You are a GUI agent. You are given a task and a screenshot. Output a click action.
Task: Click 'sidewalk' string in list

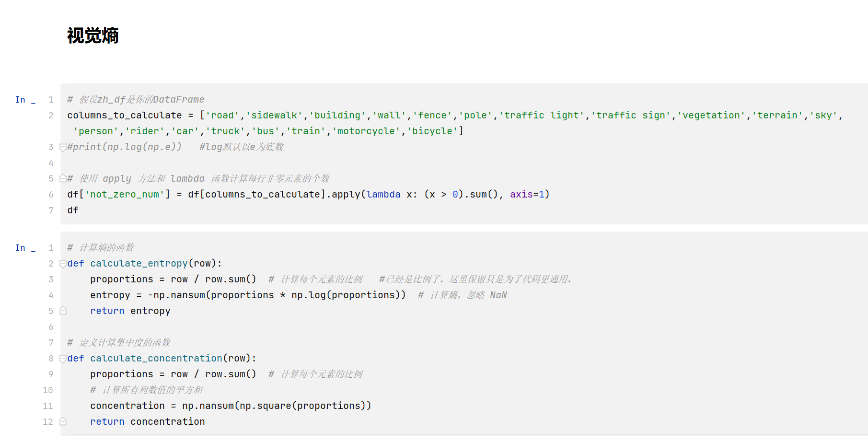coord(274,116)
